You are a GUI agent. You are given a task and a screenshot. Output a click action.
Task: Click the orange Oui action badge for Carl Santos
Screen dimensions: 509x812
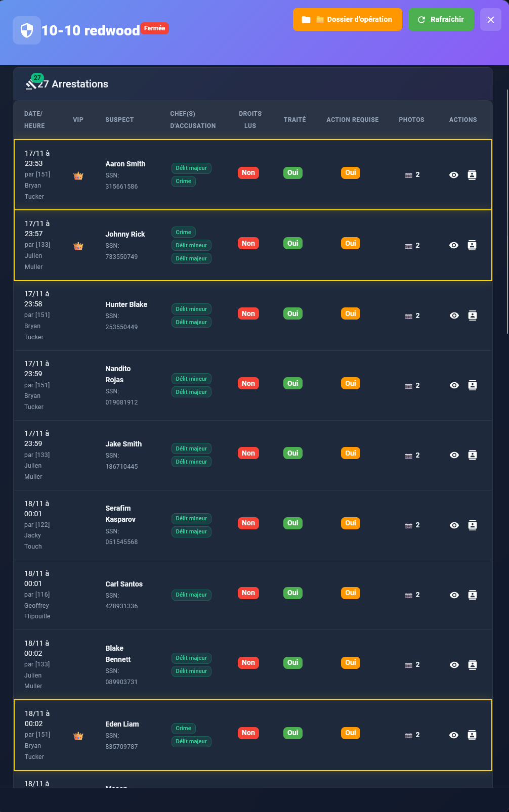click(x=351, y=593)
